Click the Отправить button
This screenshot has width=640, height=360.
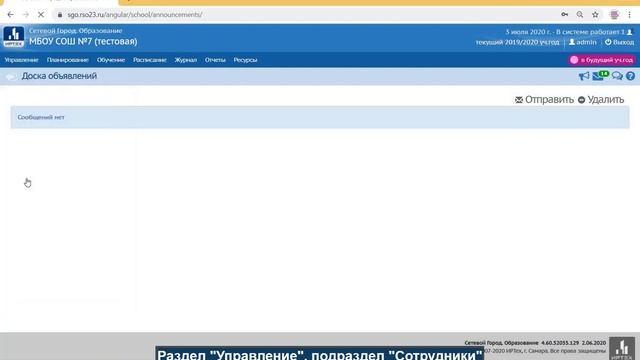544,100
